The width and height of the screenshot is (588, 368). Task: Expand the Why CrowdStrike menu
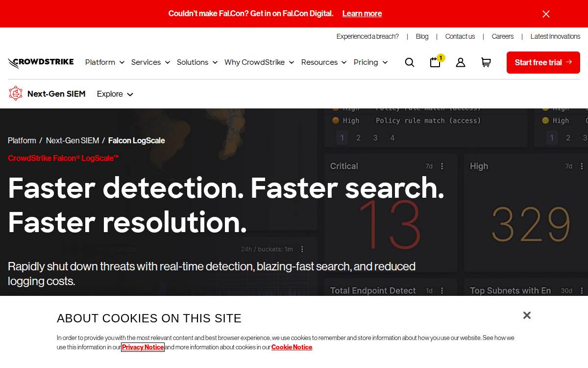259,62
